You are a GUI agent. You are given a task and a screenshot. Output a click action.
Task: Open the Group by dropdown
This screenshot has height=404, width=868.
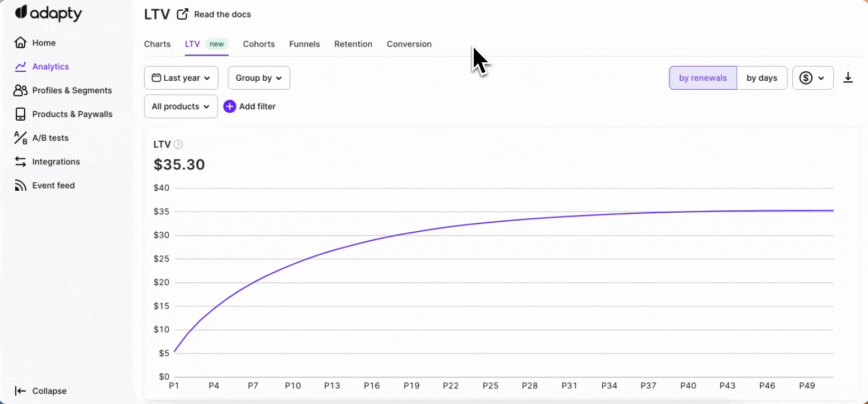[258, 78]
